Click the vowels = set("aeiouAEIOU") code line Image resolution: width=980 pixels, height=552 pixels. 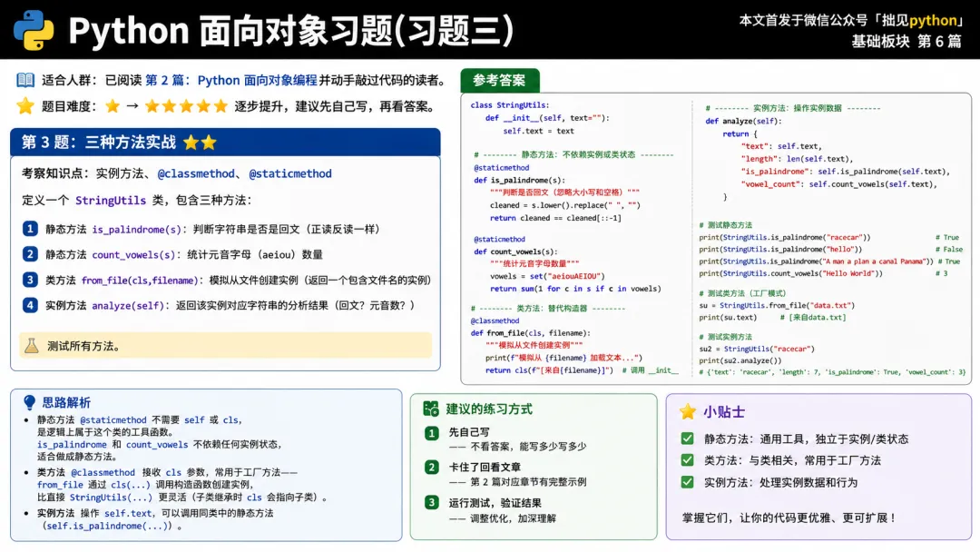(x=547, y=276)
